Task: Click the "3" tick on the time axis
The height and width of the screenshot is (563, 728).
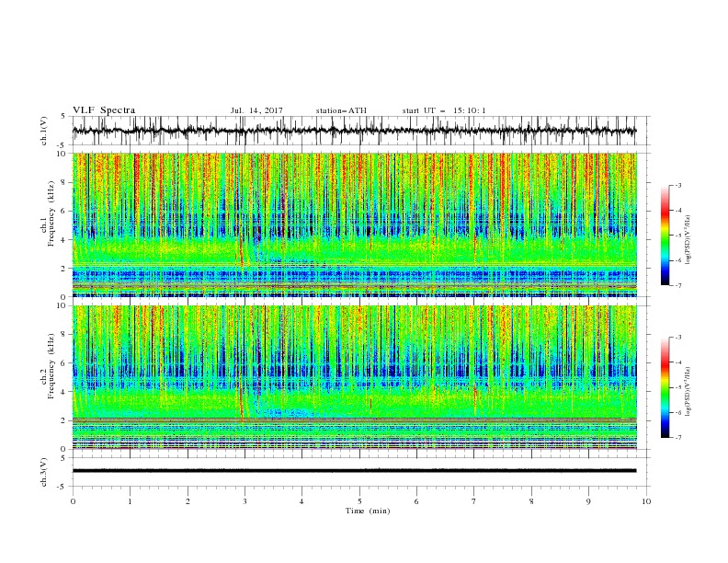Action: click(245, 501)
